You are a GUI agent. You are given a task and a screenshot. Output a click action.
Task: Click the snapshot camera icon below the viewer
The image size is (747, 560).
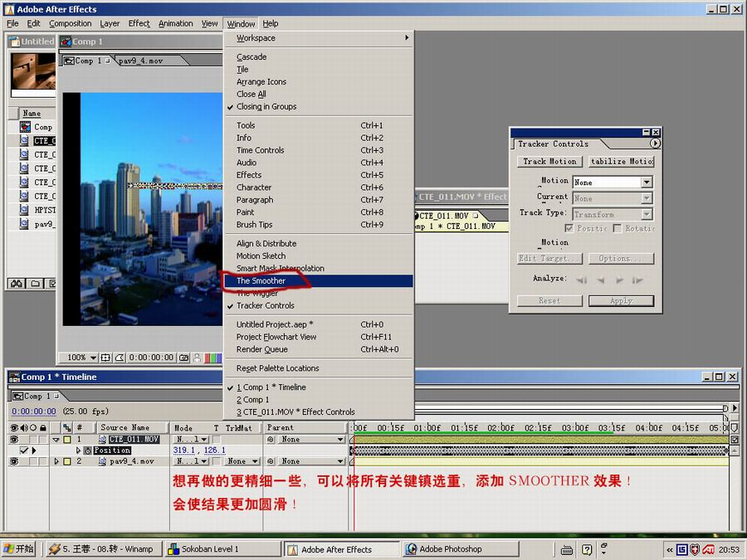pyautogui.click(x=184, y=358)
